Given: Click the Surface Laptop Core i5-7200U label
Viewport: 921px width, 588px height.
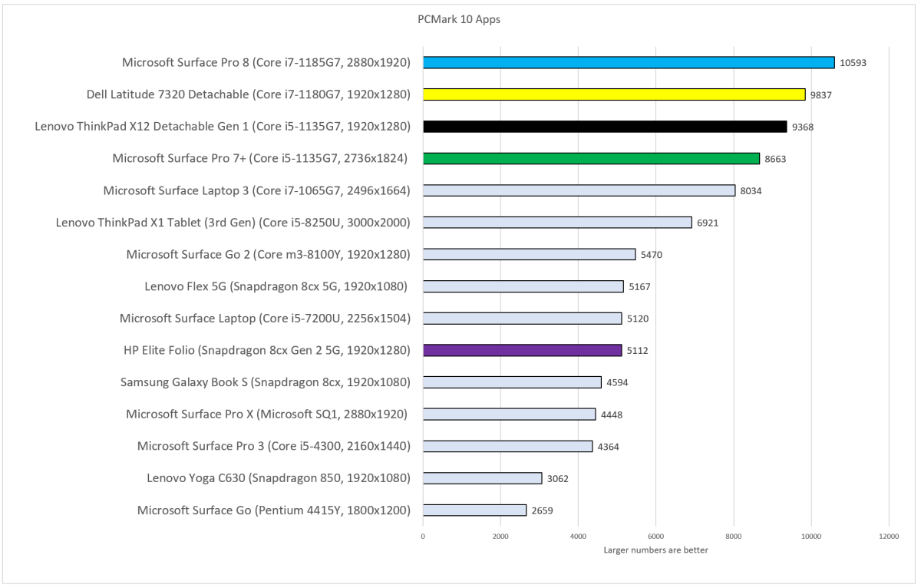Looking at the screenshot, I should click(265, 319).
